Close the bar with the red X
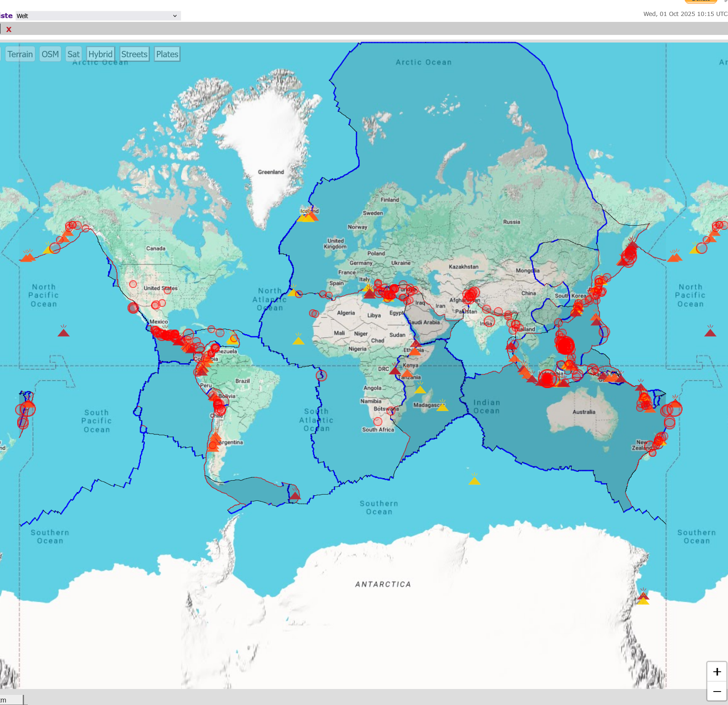The height and width of the screenshot is (705, 728). [9, 29]
